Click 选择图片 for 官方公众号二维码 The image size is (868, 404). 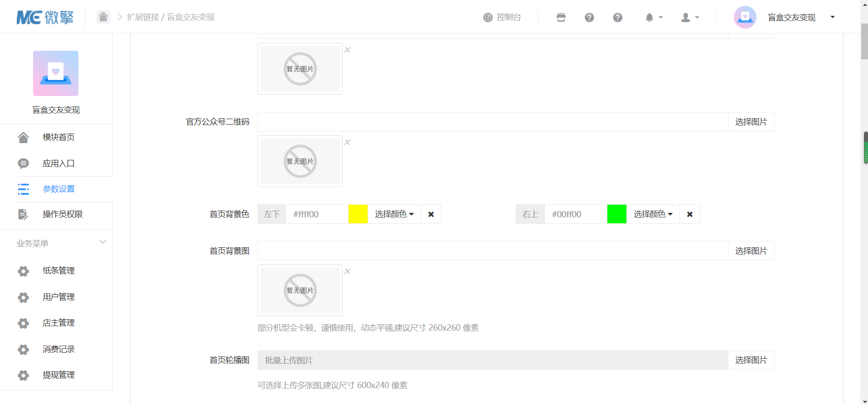[751, 122]
